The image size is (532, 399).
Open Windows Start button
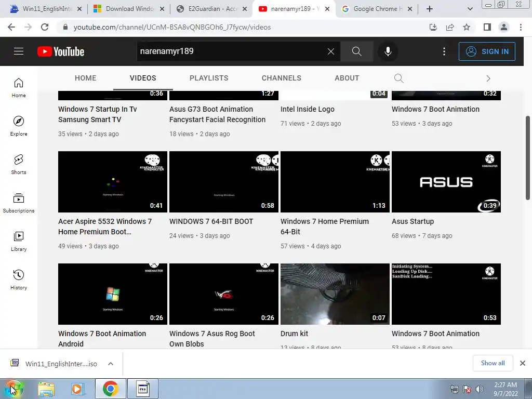pos(14,389)
